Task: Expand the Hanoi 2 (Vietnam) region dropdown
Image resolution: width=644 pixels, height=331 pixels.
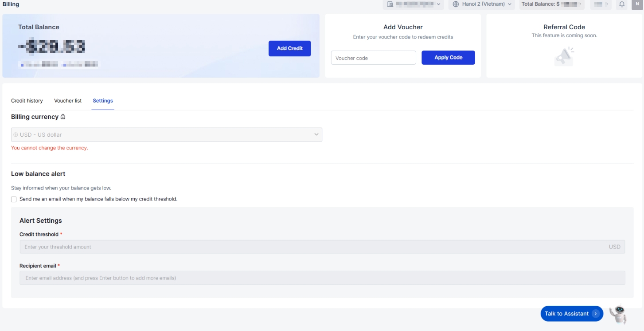Action: 482,4
